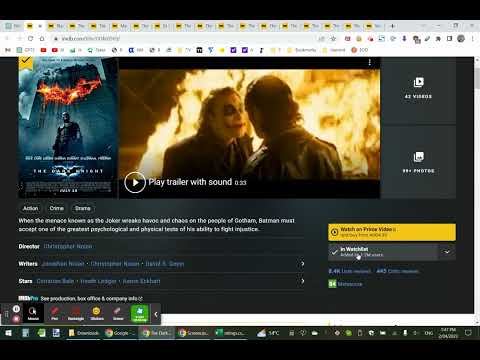The width and height of the screenshot is (480, 360).
Task: Reload the current browser page
Action: [x=30, y=39]
